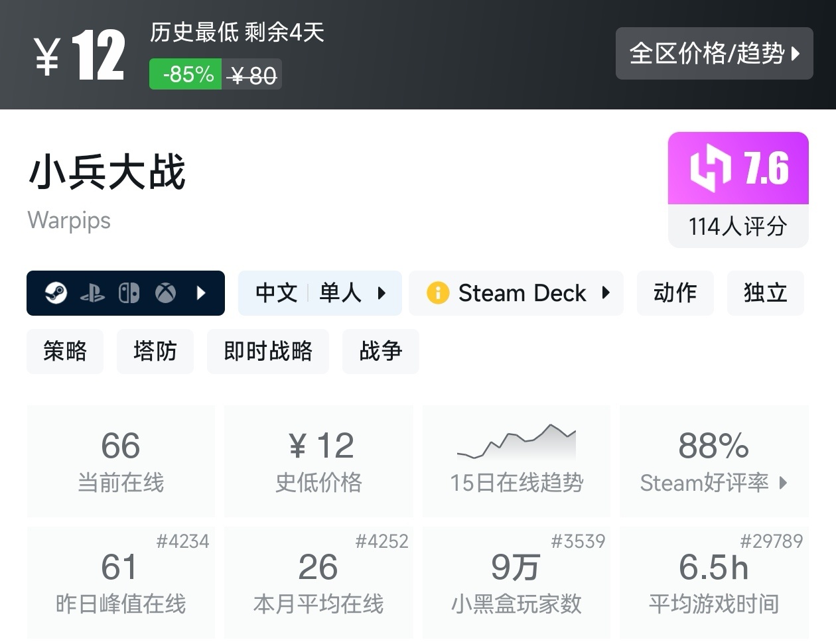Select the 塔防 tag

point(155,352)
